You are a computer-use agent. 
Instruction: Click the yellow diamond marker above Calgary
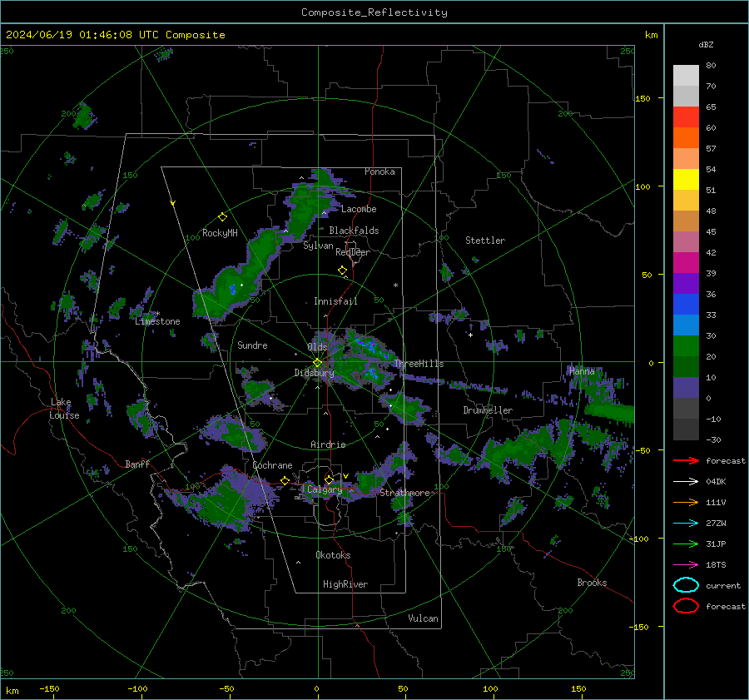[329, 479]
